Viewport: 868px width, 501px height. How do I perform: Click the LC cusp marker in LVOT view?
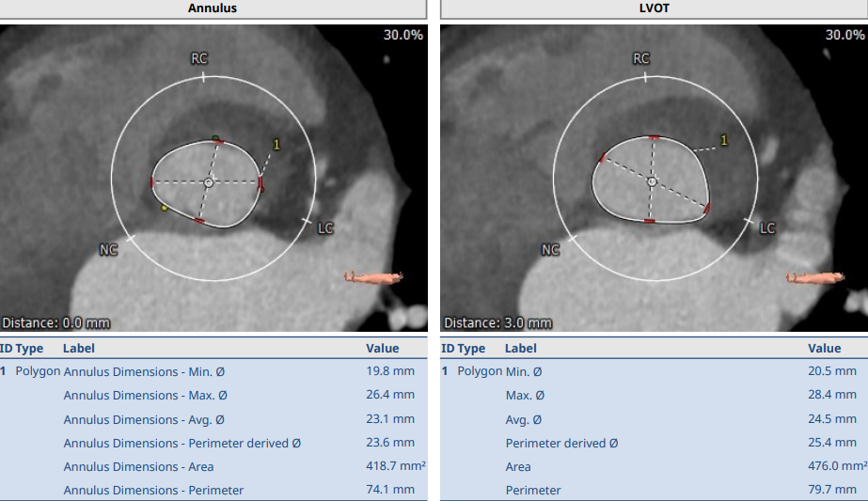click(767, 227)
